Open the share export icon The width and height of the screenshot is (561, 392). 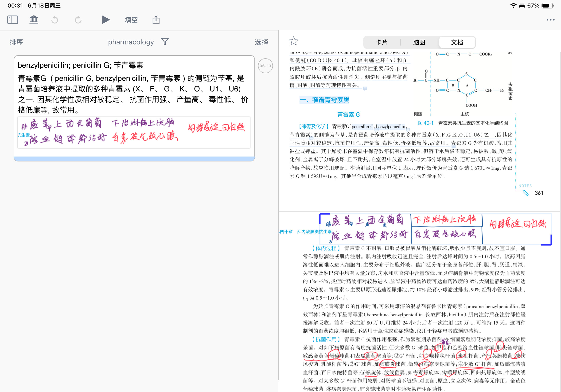[x=156, y=20]
